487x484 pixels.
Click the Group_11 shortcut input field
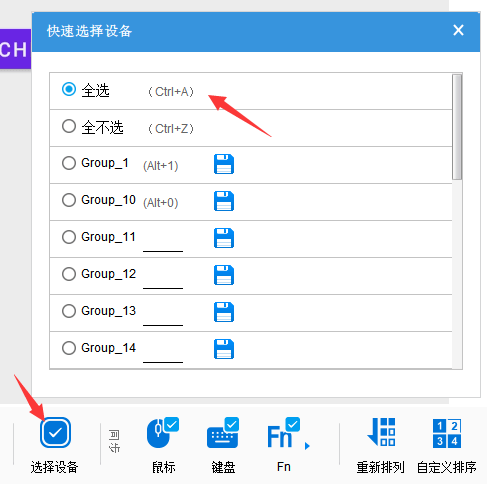[x=163, y=242]
